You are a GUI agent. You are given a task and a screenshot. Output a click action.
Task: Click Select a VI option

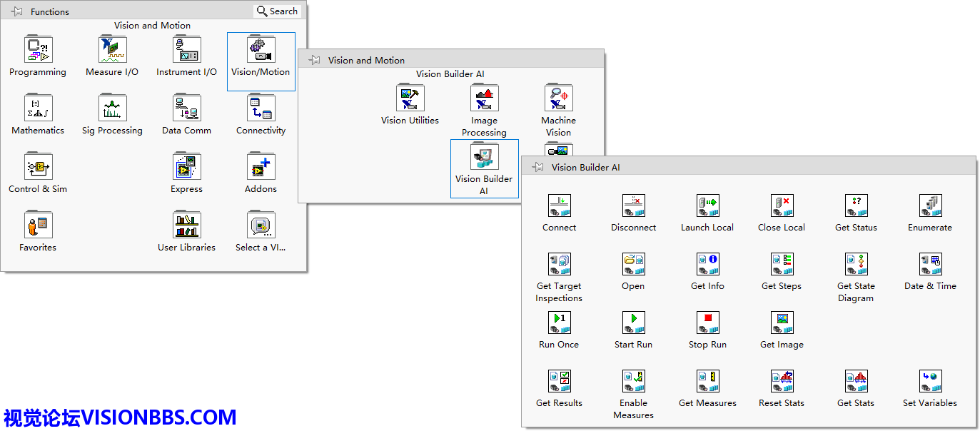coord(261,225)
